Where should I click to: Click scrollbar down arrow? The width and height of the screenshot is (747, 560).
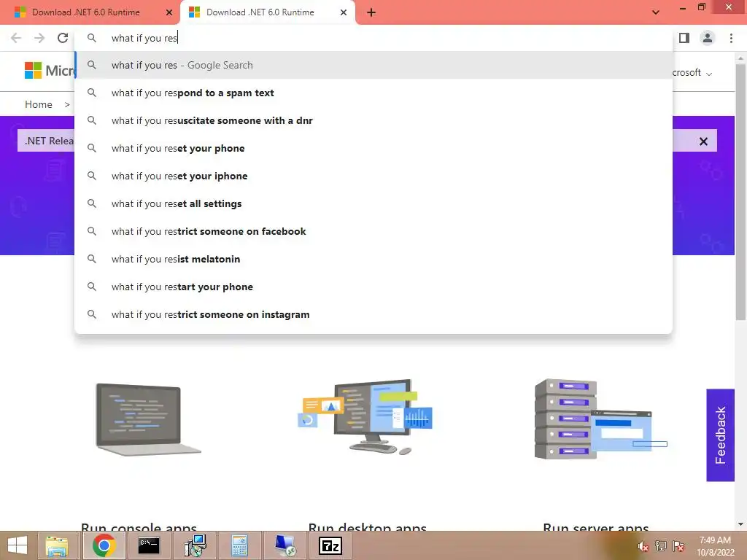tap(740, 524)
